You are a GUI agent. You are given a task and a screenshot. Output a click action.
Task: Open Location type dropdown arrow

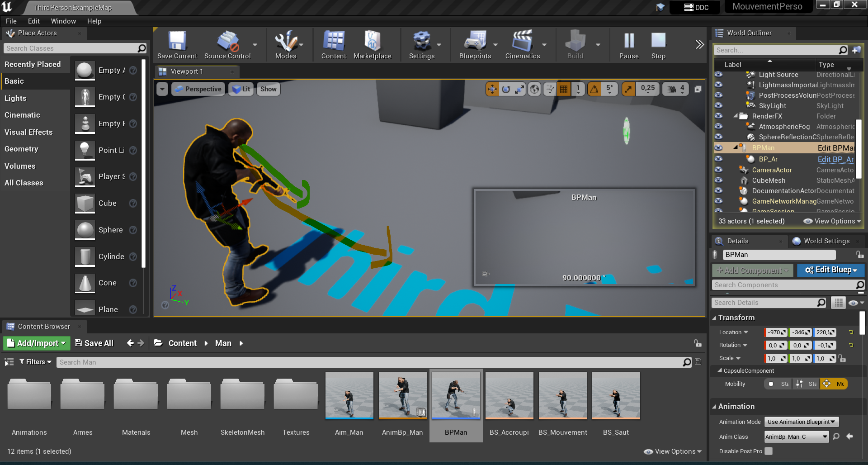[746, 332]
